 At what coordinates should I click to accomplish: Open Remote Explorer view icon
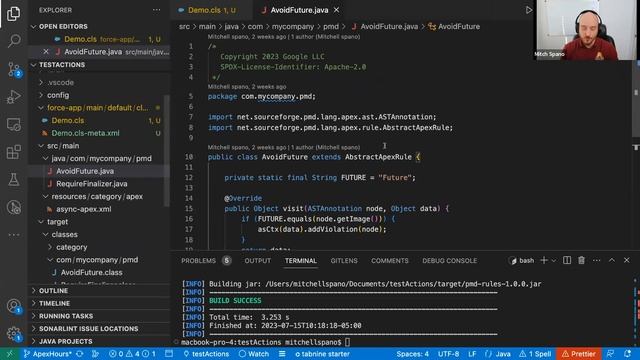13,124
